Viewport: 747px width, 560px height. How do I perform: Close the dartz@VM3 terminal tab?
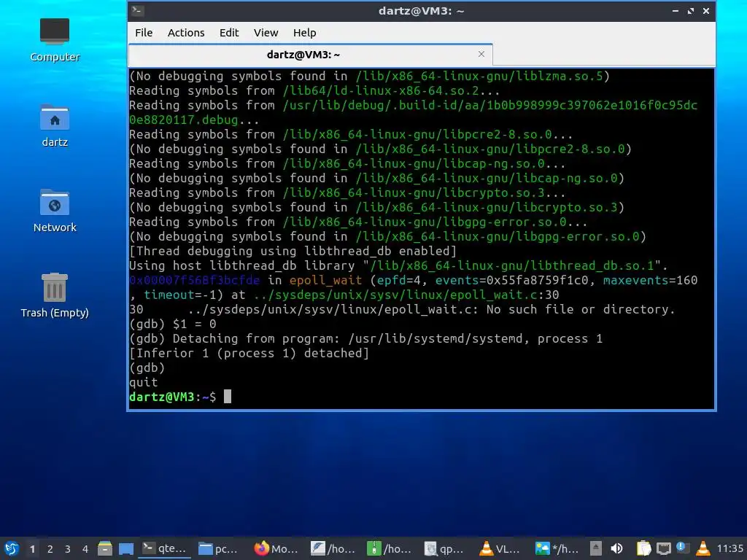(x=481, y=54)
